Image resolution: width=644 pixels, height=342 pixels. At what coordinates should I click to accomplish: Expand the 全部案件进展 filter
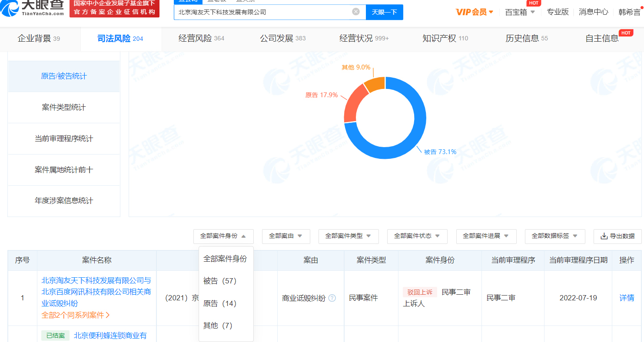pos(486,236)
